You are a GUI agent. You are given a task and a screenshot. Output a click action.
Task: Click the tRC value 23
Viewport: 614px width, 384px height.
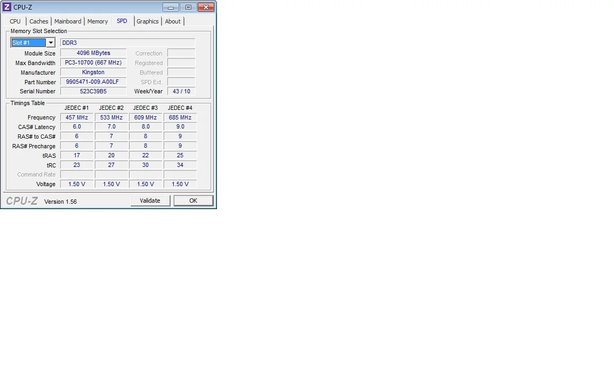pyautogui.click(x=77, y=165)
